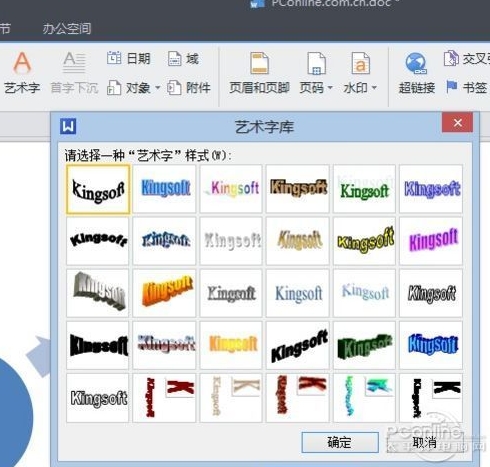Insert a 超链接 hyperlink
Screen dimensions: 490x467
pyautogui.click(x=417, y=73)
